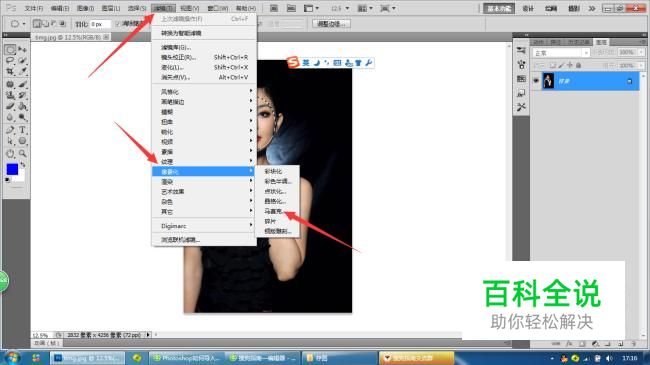Viewport: 650px width, 365px height.
Task: Toggle the anti-alias checkbox in options bar
Action: point(118,24)
